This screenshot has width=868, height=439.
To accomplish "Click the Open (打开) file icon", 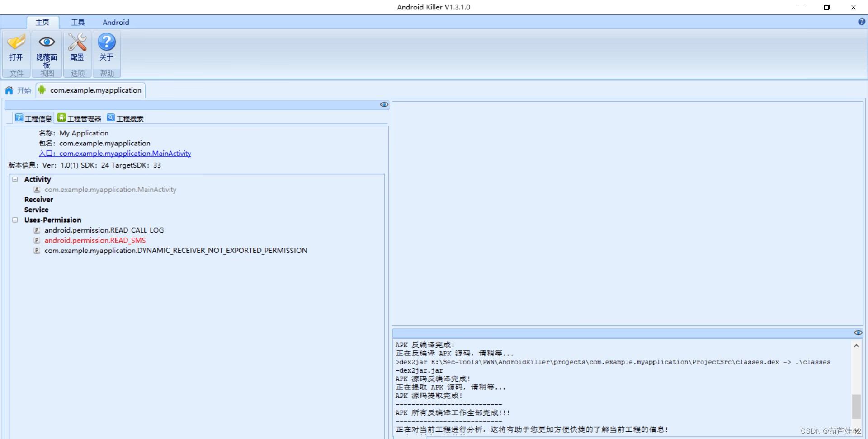I will (16, 42).
